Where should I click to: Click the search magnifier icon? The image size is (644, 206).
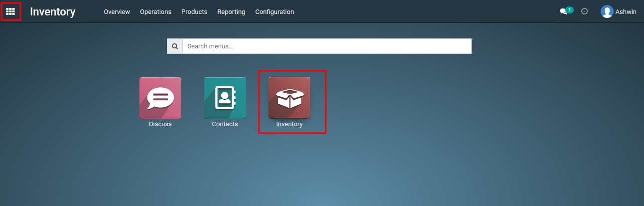[175, 46]
